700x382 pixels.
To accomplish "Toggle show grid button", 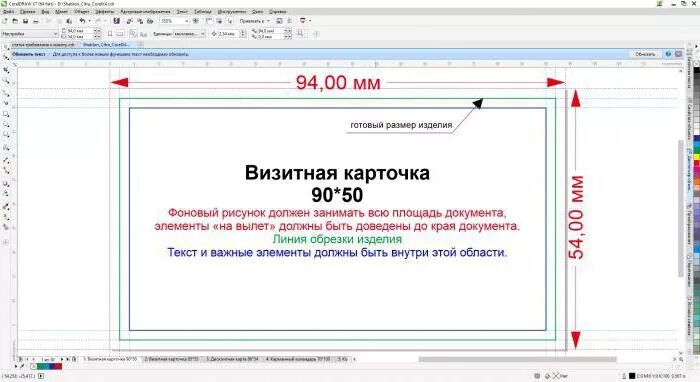I will coord(219,21).
